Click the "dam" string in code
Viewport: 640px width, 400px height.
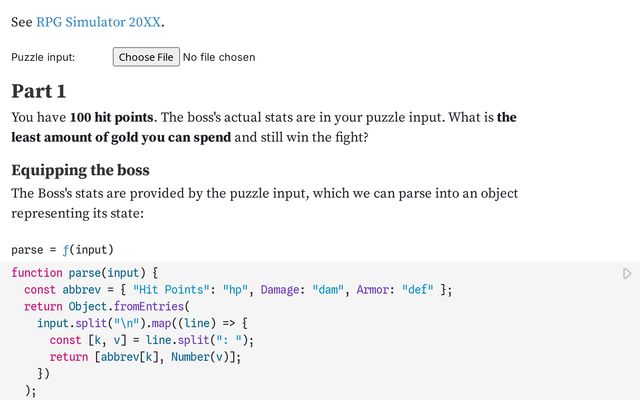point(329,290)
